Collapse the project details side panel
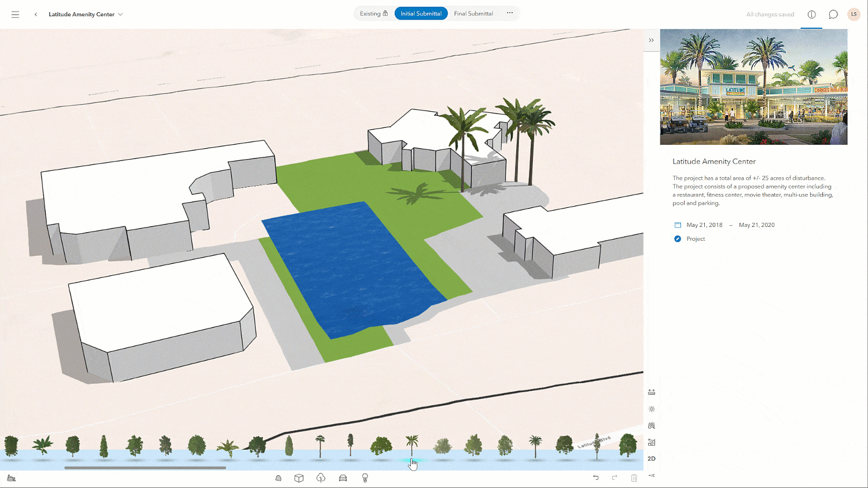Screen dimensions: 868x488 652,40
